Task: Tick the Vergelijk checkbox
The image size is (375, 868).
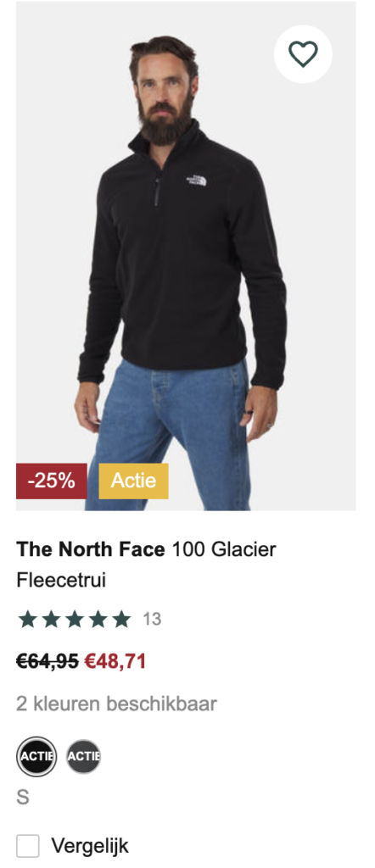Action: (28, 846)
